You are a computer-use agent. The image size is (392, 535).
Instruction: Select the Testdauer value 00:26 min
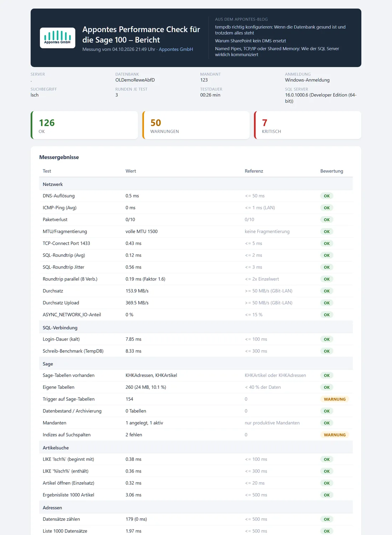[210, 95]
